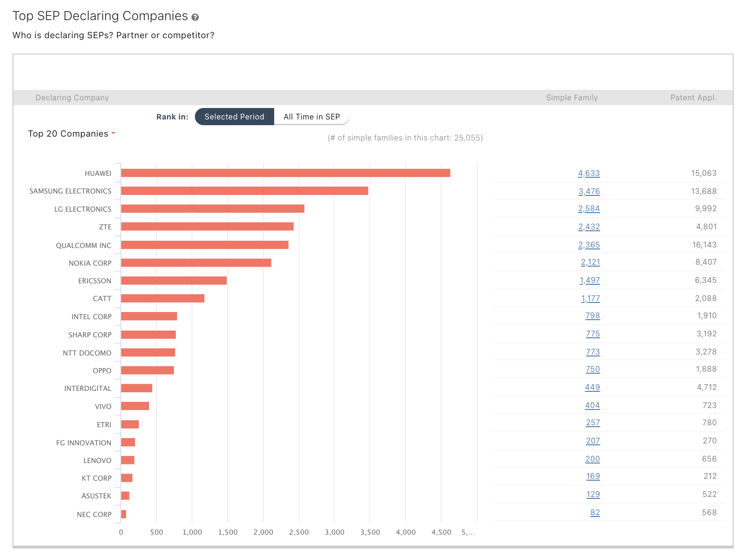The width and height of the screenshot is (749, 560).
Task: Click Qualcomm's patent application count 16,143
Action: [704, 245]
